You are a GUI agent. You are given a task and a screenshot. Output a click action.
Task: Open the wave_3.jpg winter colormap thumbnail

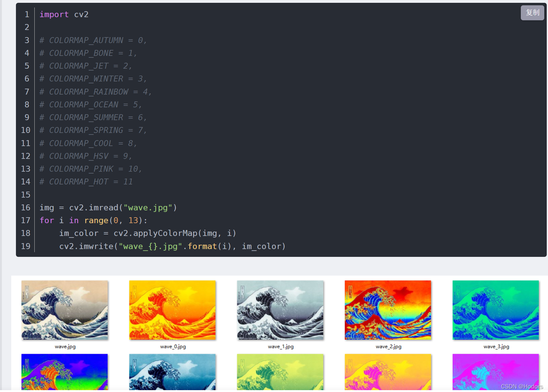click(x=495, y=310)
